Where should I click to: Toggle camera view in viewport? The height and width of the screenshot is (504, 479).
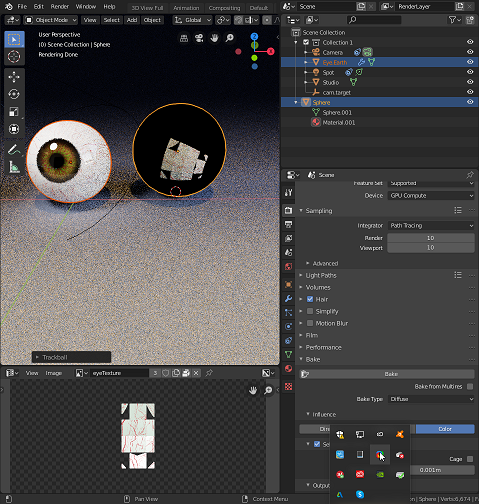pos(199,38)
